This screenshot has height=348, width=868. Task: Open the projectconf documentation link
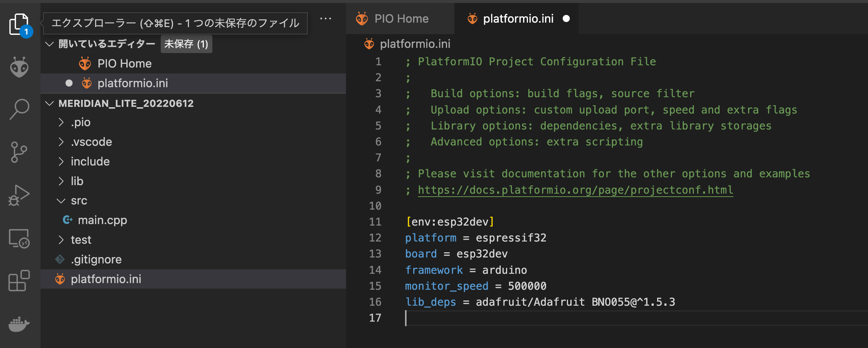point(575,190)
